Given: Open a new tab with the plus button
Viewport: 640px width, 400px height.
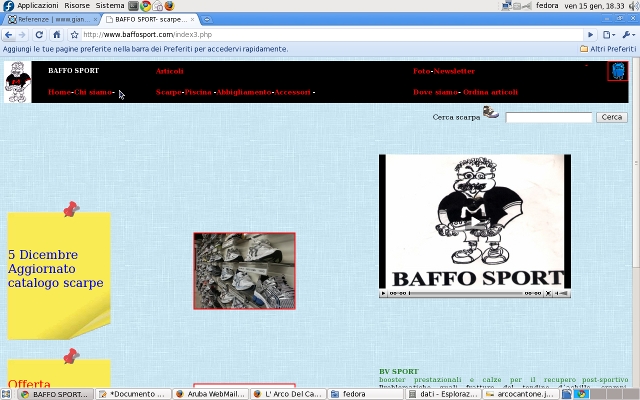Looking at the screenshot, I should click(x=207, y=19).
